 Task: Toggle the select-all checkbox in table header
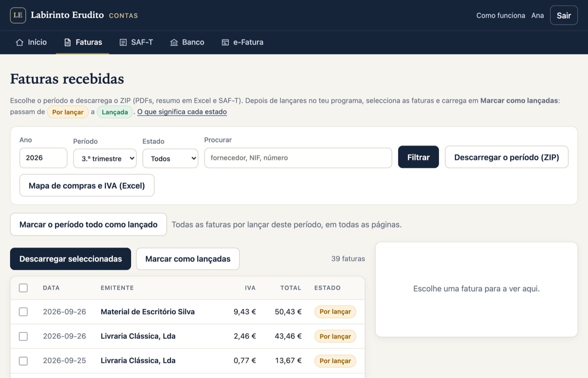tap(24, 288)
